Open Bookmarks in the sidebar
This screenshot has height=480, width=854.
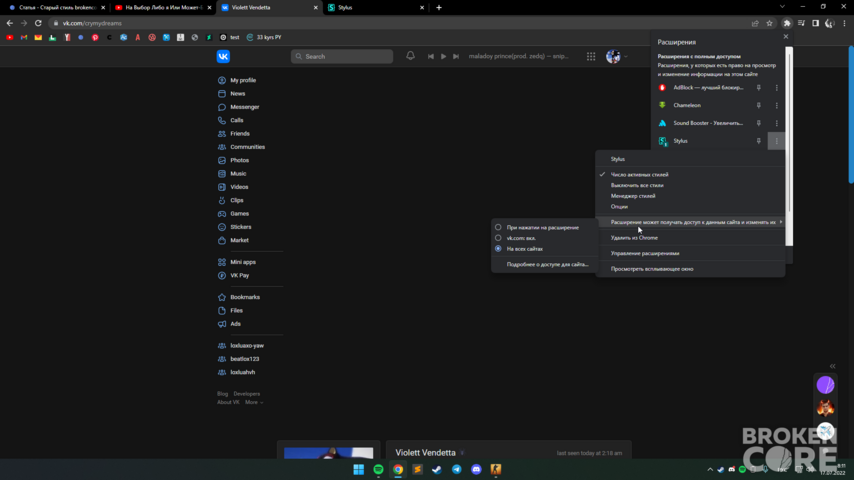point(245,297)
